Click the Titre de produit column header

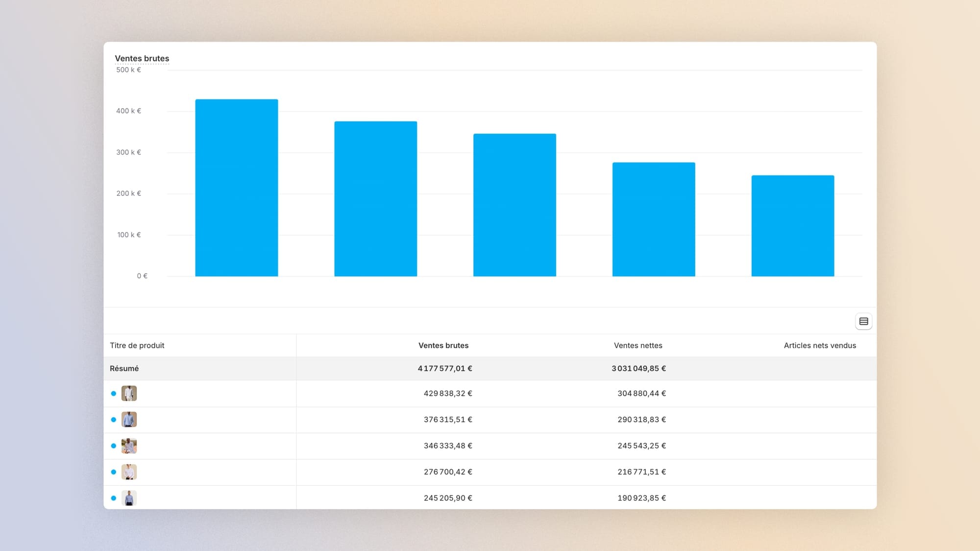(x=137, y=345)
